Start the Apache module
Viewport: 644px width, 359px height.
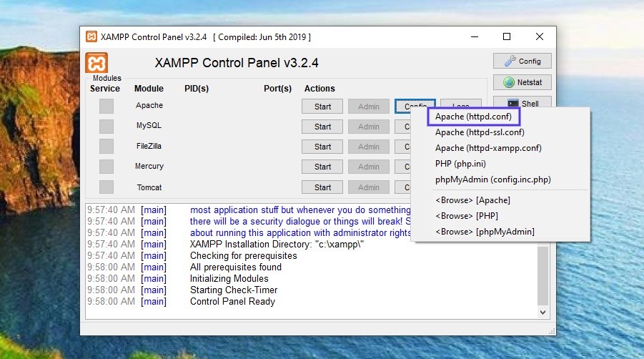(x=322, y=107)
